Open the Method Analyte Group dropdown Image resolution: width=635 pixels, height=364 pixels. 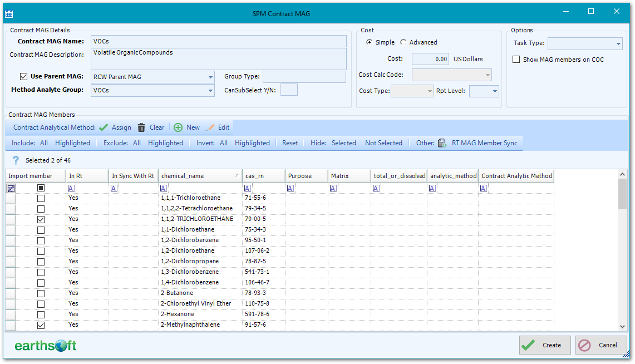pyautogui.click(x=211, y=90)
